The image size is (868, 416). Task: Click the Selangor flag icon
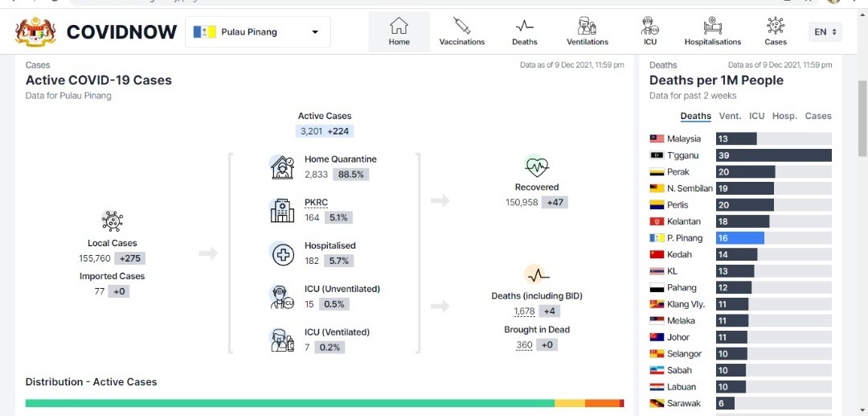tap(657, 353)
